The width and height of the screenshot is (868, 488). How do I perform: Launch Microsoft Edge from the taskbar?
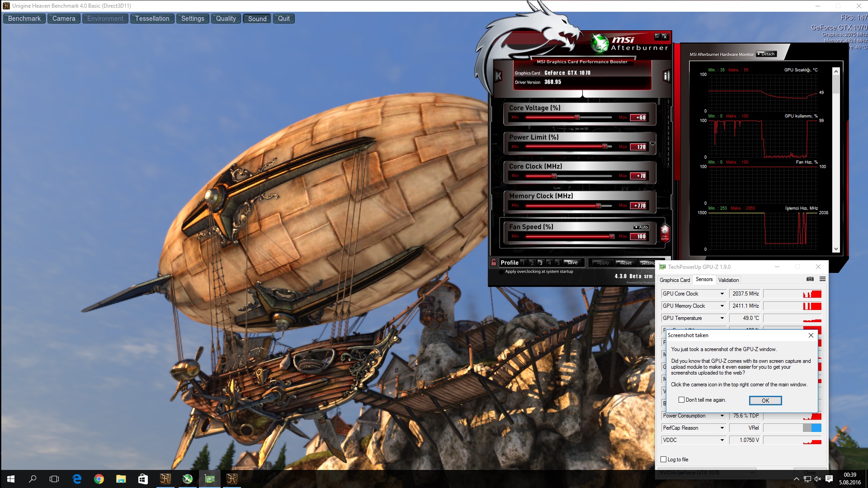tap(77, 479)
